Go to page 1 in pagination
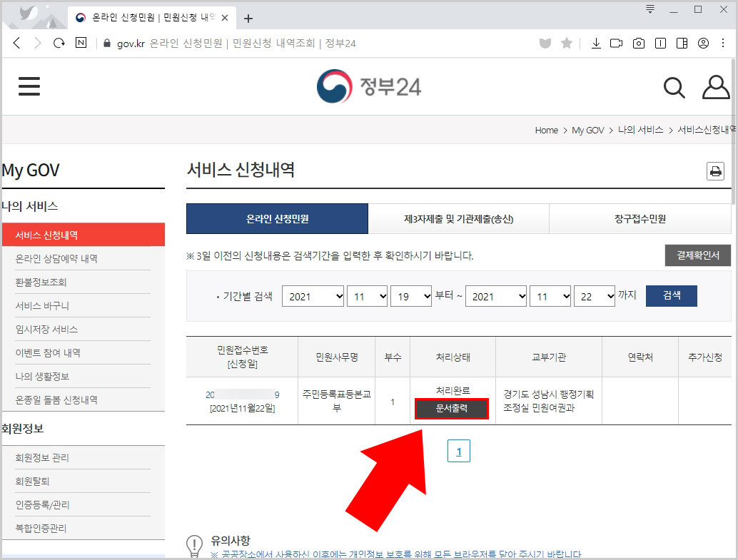Image resolution: width=738 pixels, height=560 pixels. [459, 451]
